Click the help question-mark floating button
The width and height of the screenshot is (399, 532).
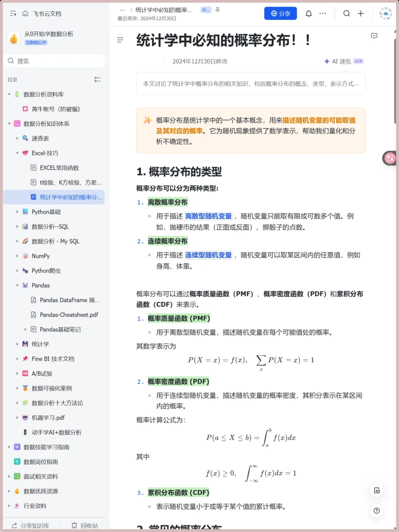click(376, 511)
